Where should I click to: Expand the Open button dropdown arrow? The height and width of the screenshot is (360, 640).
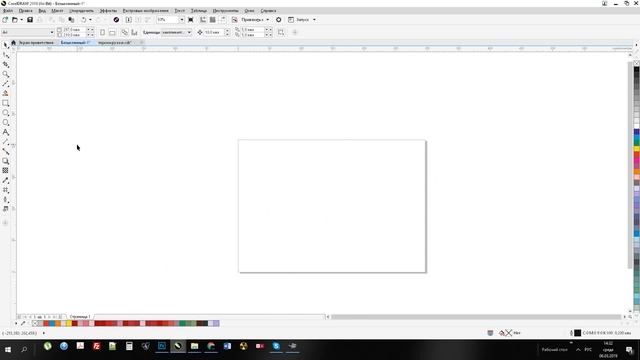21,20
